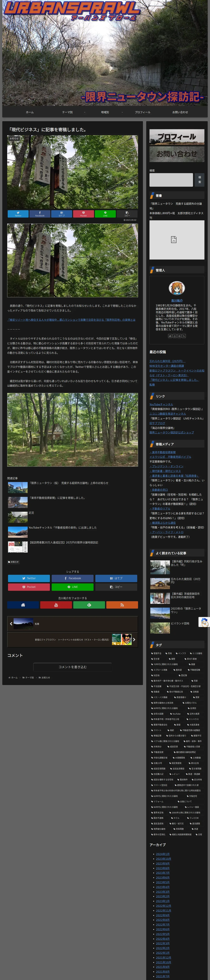
Task: Open the related post 近況
Action: pyautogui.click(x=72, y=517)
